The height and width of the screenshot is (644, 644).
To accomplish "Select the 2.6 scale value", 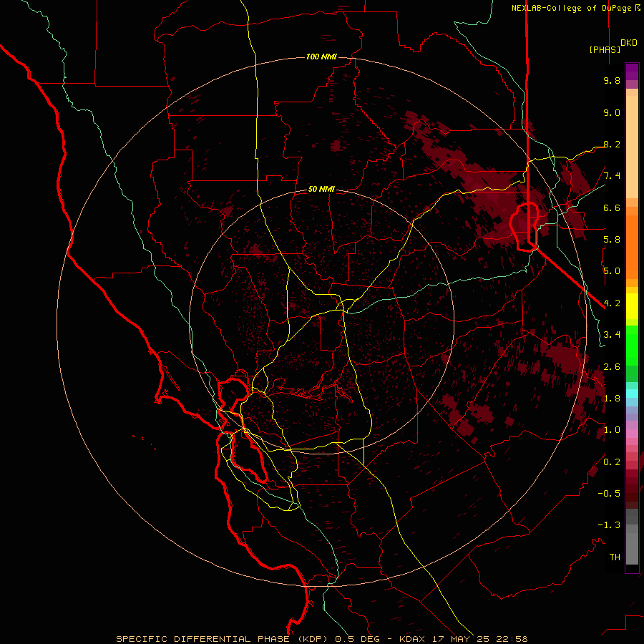I will [612, 366].
